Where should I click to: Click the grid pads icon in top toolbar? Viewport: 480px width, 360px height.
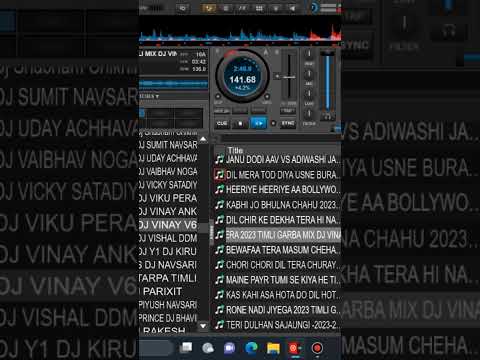tap(259, 8)
